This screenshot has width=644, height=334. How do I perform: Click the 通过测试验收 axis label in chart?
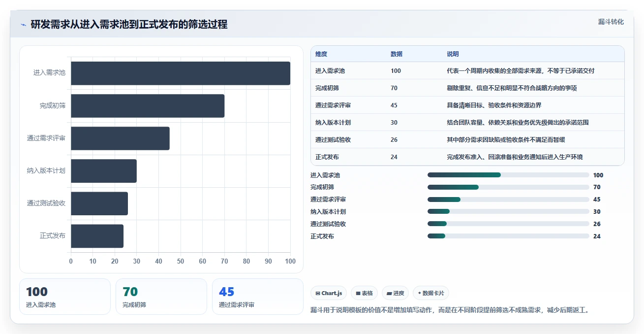[46, 203]
